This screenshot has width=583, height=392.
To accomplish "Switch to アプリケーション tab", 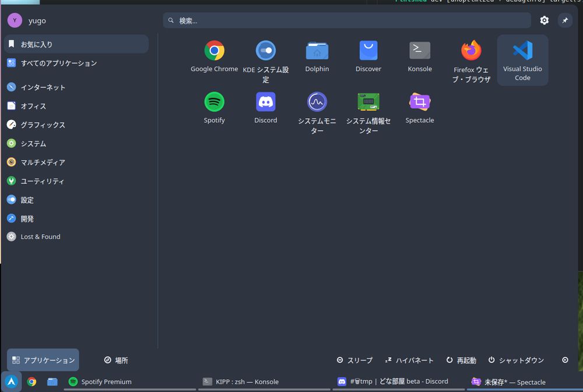I will (x=43, y=360).
